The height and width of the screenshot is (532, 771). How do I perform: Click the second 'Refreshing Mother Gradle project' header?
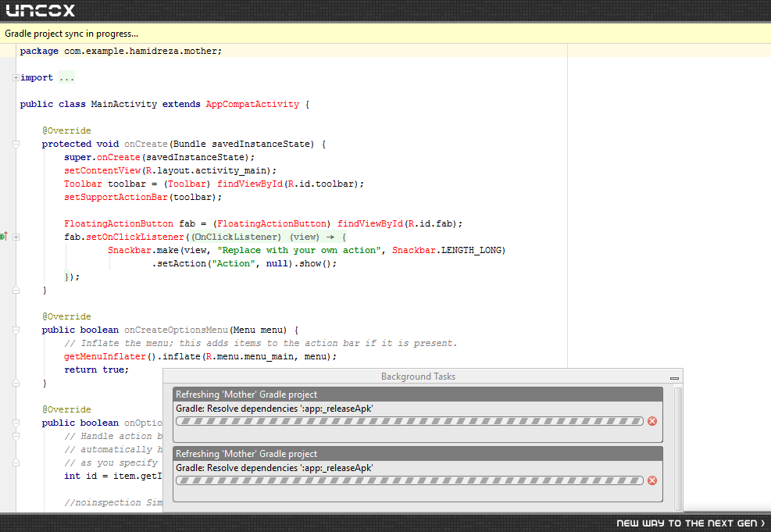pyautogui.click(x=418, y=454)
